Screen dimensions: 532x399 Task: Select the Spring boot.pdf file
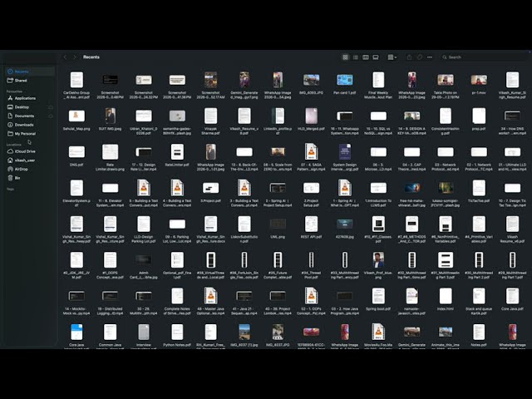(x=378, y=299)
